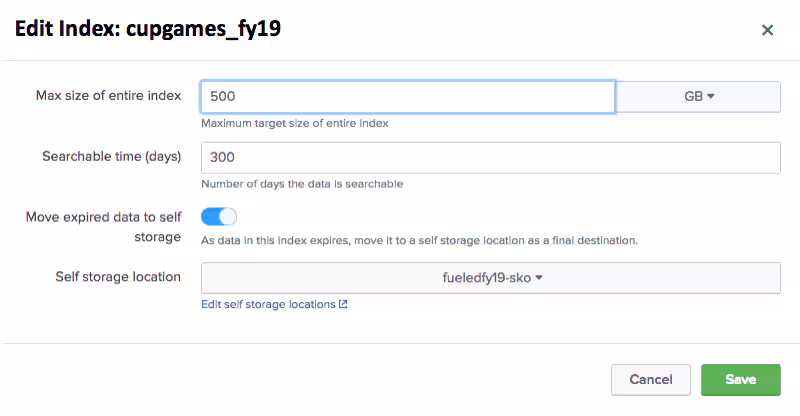Click the 'Move expired data to self storage' label
This screenshot has width=800, height=416.
tap(104, 226)
